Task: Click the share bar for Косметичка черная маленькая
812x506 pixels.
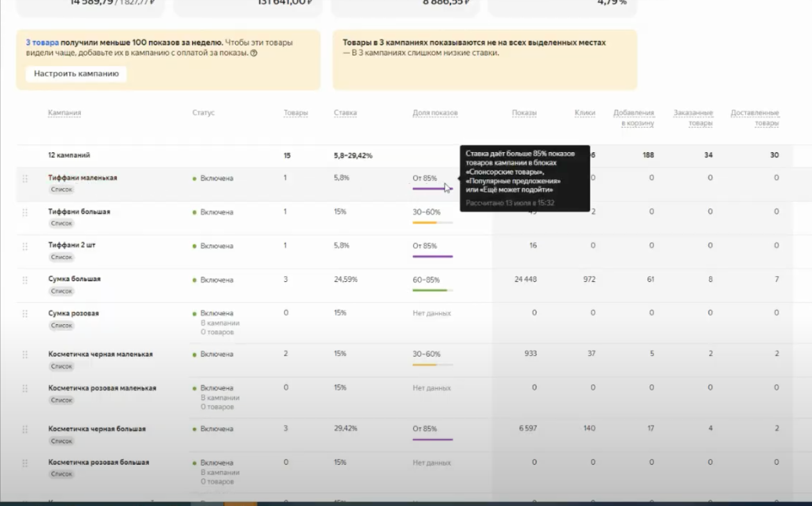Action: coord(432,365)
